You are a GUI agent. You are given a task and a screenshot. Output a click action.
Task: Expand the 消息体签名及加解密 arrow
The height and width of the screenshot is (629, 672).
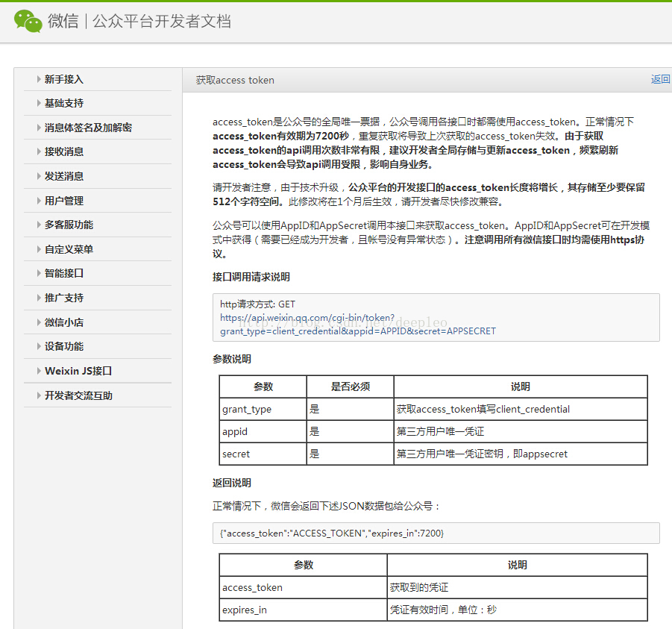click(39, 128)
